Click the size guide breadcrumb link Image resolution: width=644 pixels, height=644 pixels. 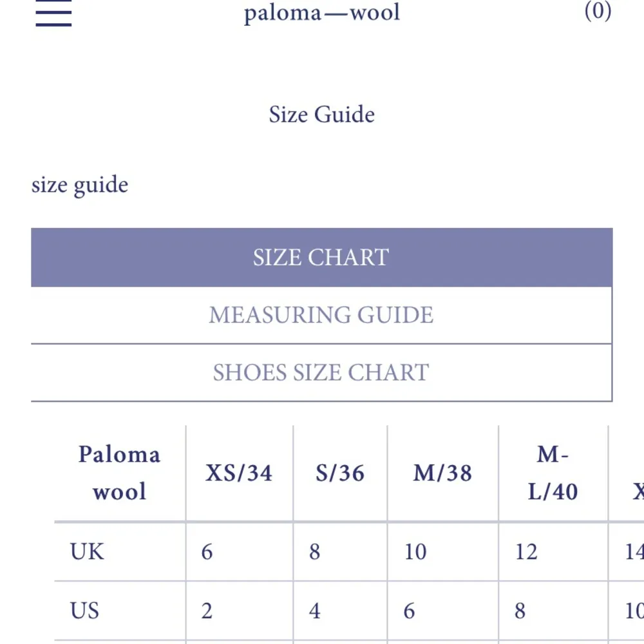79,185
